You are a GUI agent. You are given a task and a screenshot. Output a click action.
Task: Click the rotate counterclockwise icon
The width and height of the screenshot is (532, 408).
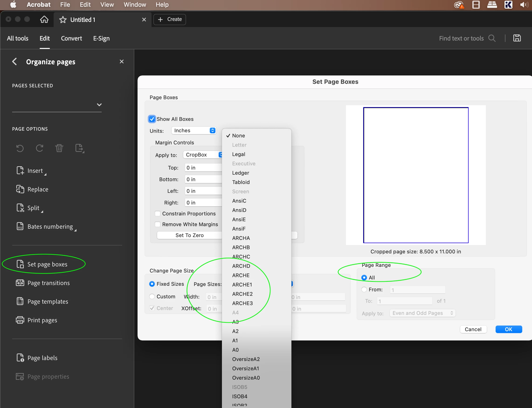[20, 148]
